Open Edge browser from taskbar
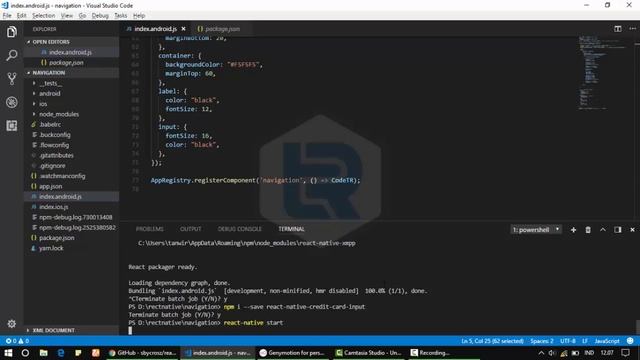This screenshot has height=360, width=640. tap(60, 353)
